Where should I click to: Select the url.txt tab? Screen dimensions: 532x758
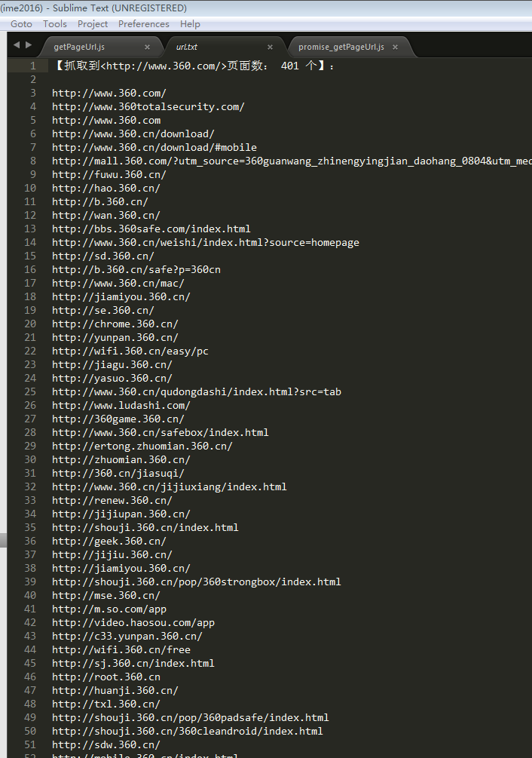[187, 47]
